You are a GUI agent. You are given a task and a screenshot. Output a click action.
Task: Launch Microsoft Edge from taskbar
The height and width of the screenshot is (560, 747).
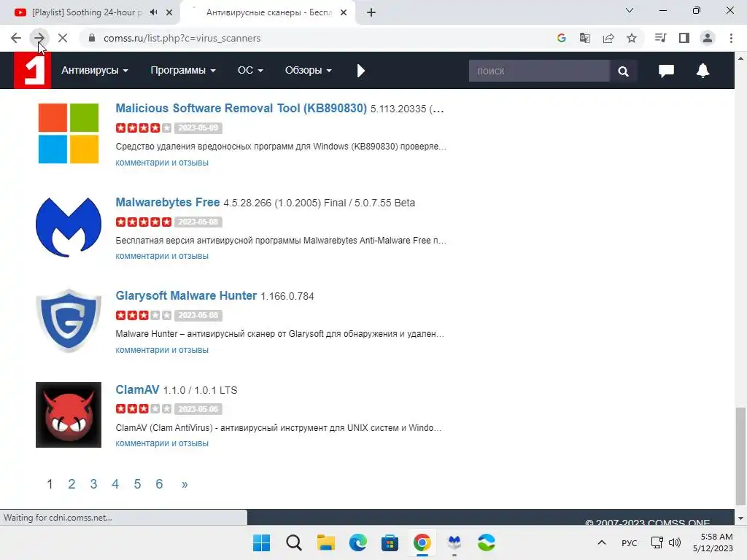(x=357, y=542)
